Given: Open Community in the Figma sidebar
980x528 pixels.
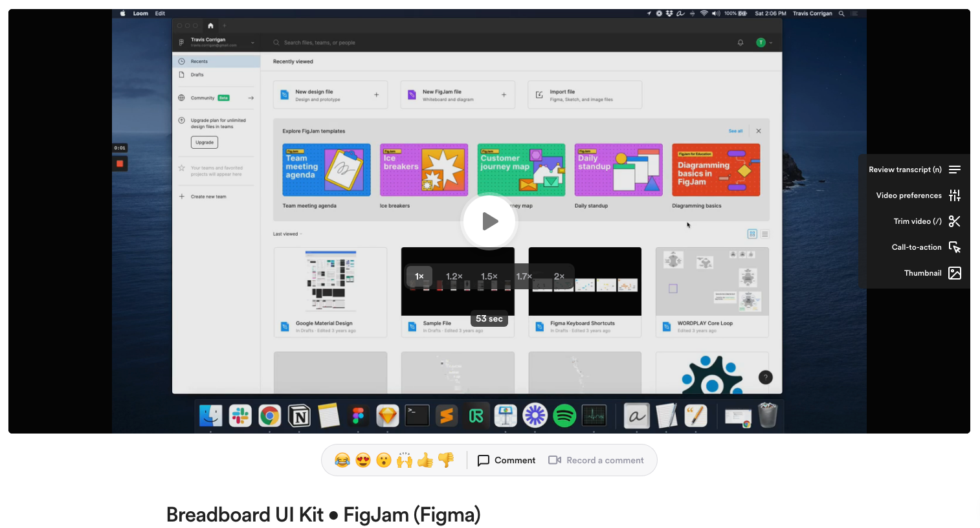Looking at the screenshot, I should [217, 98].
